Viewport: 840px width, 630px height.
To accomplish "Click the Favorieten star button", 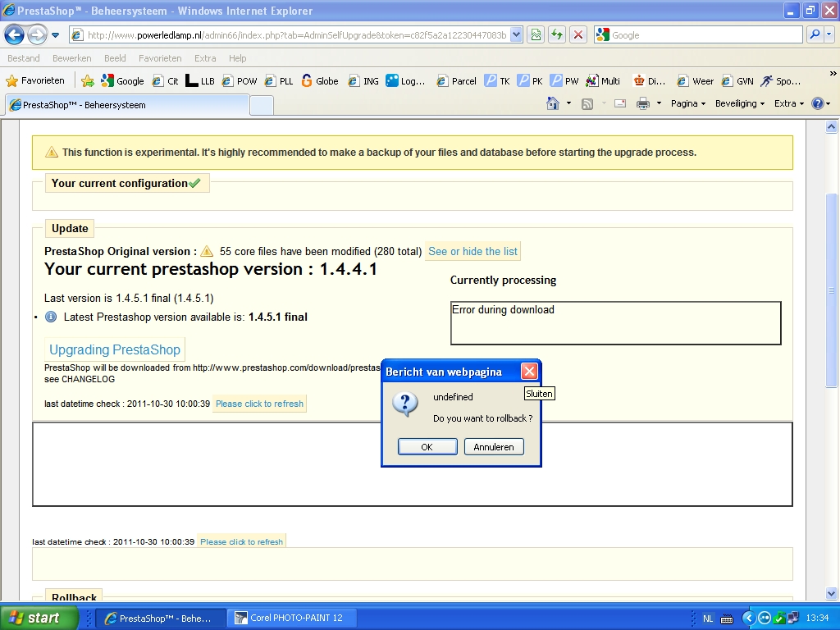I will pyautogui.click(x=35, y=81).
